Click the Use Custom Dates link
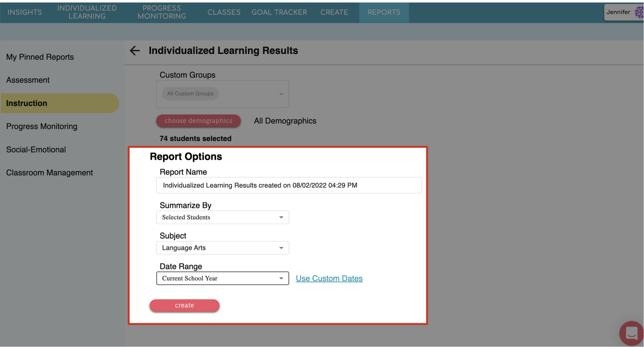This screenshot has width=644, height=347. pyautogui.click(x=329, y=278)
